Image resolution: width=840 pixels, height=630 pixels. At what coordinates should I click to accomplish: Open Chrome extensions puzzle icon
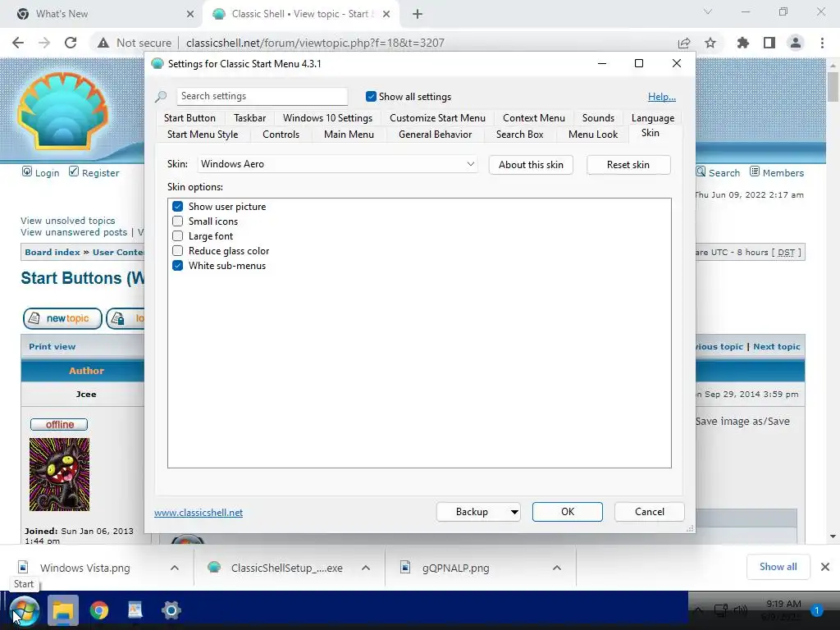[x=742, y=43]
